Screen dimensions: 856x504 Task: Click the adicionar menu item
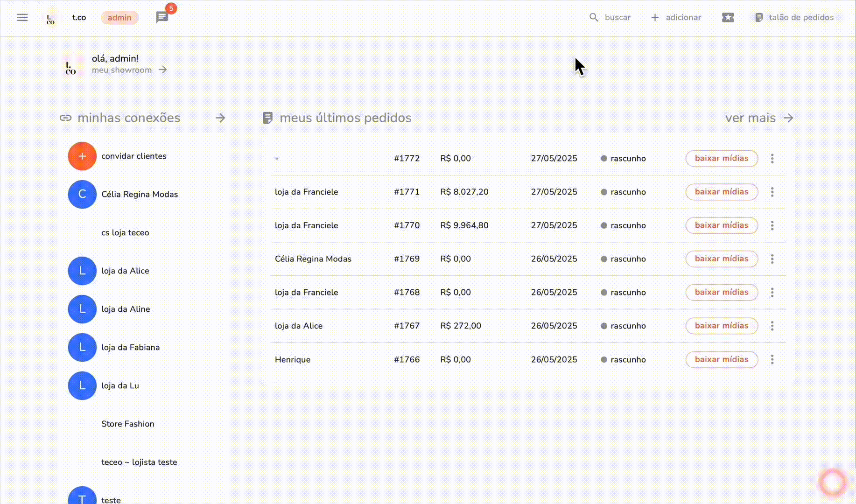(x=676, y=18)
